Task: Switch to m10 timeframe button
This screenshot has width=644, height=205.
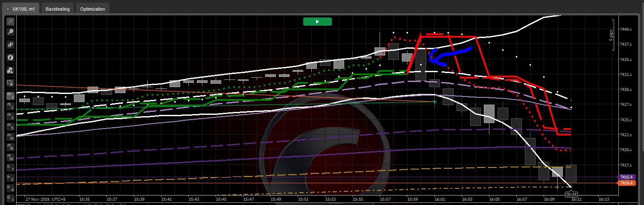Action: tap(10, 137)
